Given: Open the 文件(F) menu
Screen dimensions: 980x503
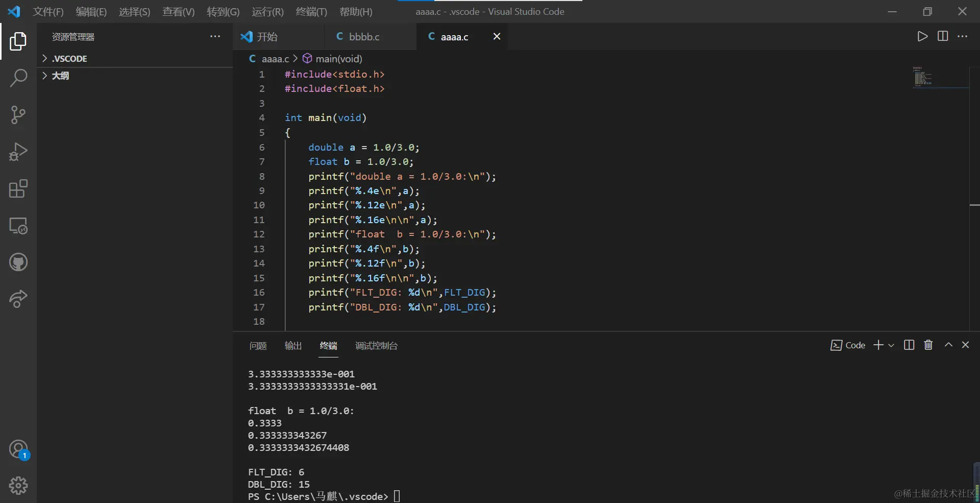Looking at the screenshot, I should (x=48, y=12).
